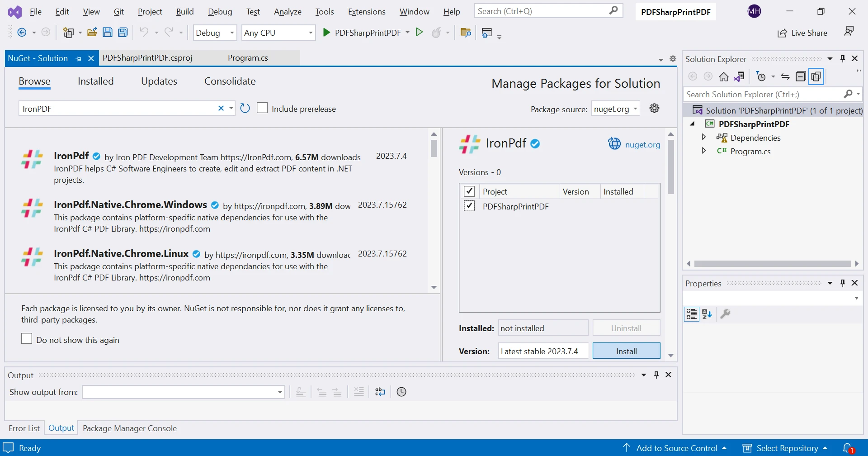Click the Solution Explorer horizontal scrollbar
868x456 pixels.
772,264
